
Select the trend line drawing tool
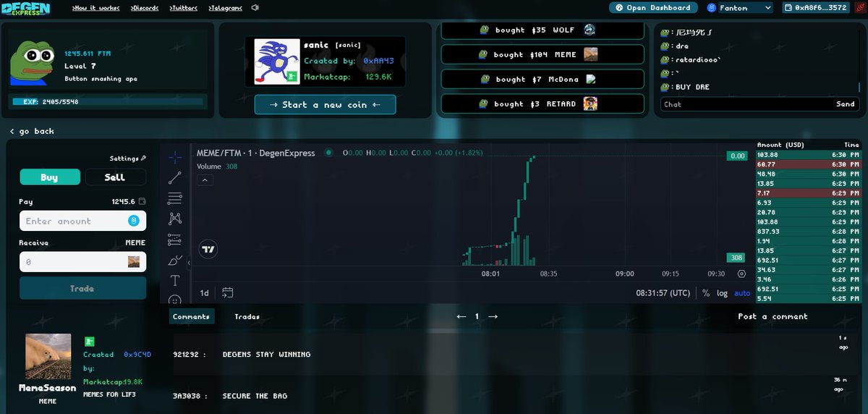pyautogui.click(x=174, y=177)
